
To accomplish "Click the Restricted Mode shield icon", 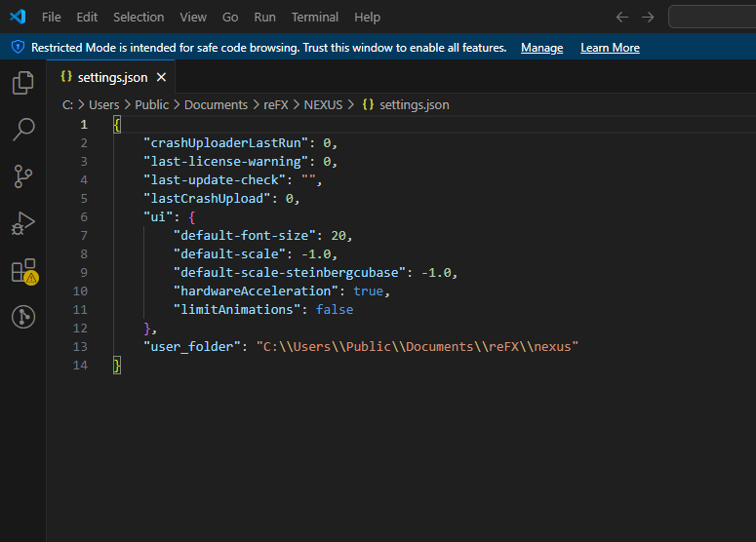I will point(18,47).
